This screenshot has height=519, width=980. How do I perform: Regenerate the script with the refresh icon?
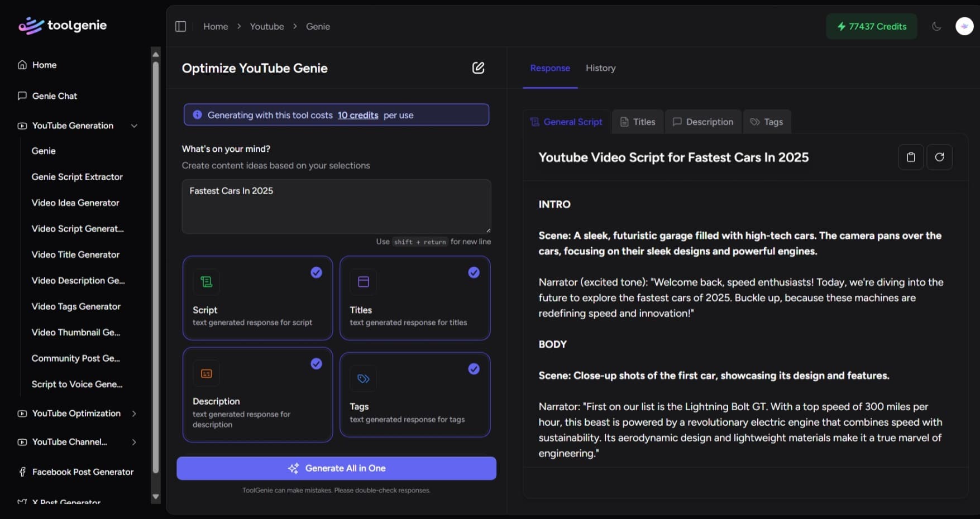coord(939,157)
